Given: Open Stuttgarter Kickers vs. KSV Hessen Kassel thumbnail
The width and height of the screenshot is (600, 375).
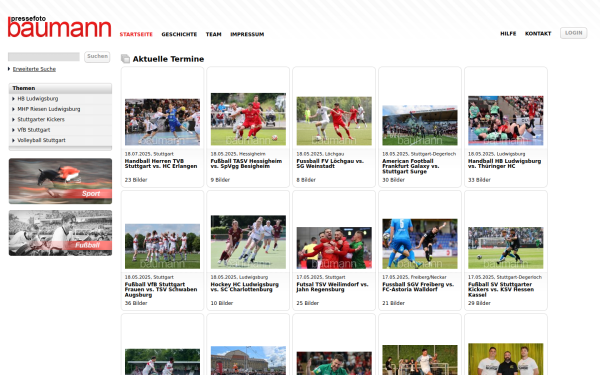Looking at the screenshot, I should coord(505,248).
